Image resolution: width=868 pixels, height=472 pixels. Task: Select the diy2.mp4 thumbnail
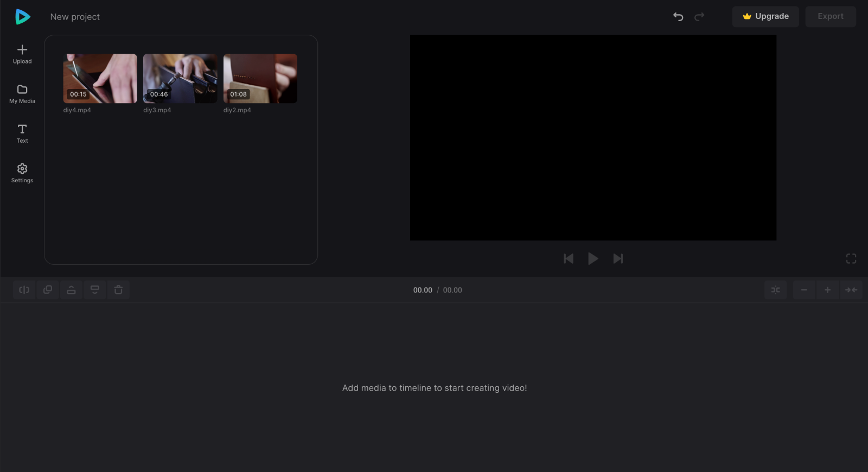(x=260, y=78)
